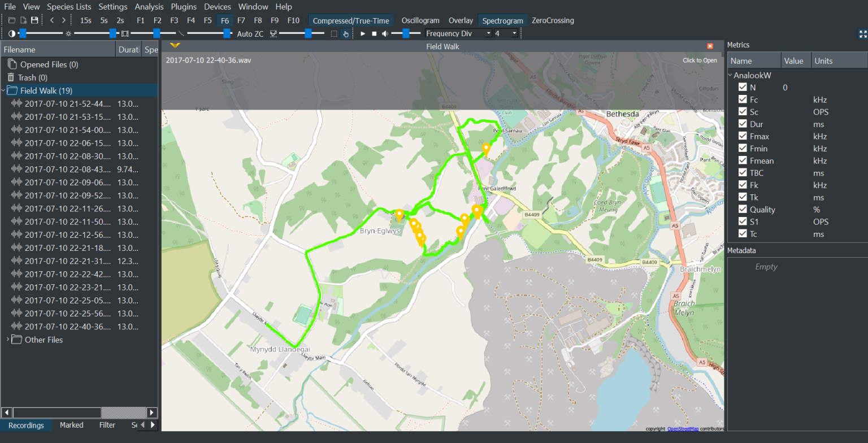
Task: Uncheck the Fmax metric checkbox
Action: click(x=744, y=136)
